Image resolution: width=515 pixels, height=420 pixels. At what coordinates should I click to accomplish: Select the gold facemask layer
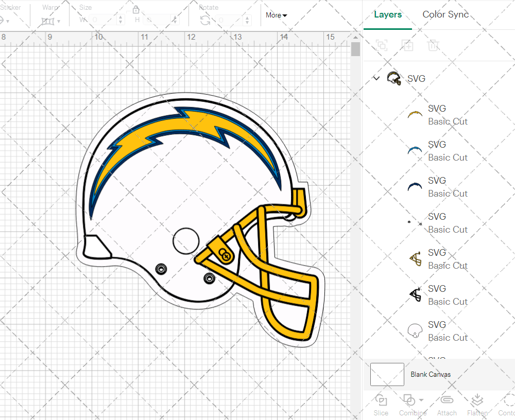pyautogui.click(x=416, y=259)
